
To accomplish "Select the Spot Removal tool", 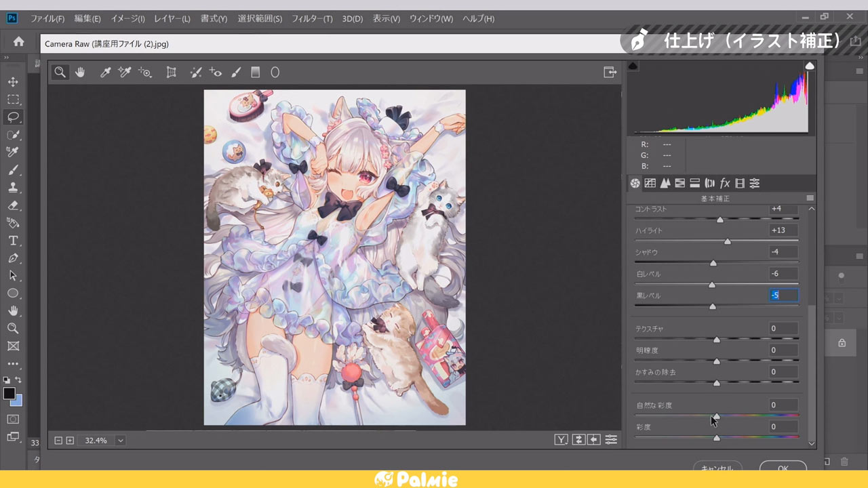I will click(196, 72).
